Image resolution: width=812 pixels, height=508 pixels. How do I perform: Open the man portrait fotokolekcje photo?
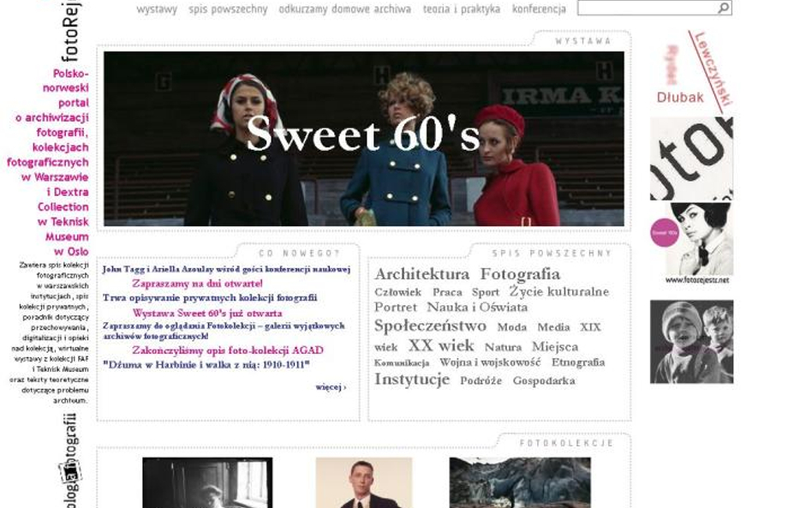(364, 482)
